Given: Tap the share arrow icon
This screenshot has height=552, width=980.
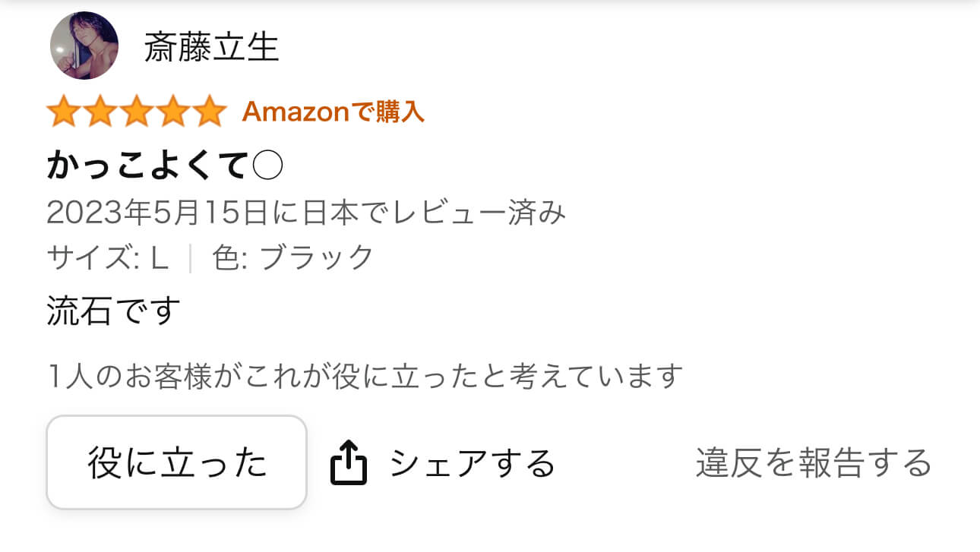Looking at the screenshot, I should point(349,463).
